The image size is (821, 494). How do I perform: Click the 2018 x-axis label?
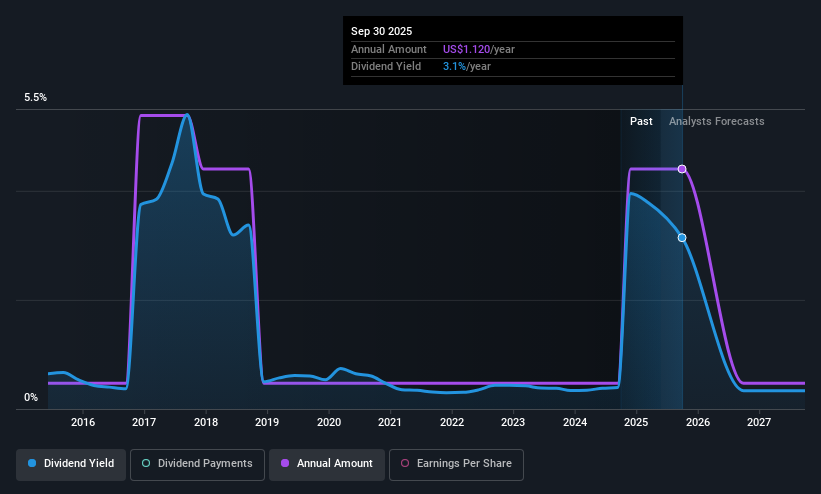click(x=206, y=422)
